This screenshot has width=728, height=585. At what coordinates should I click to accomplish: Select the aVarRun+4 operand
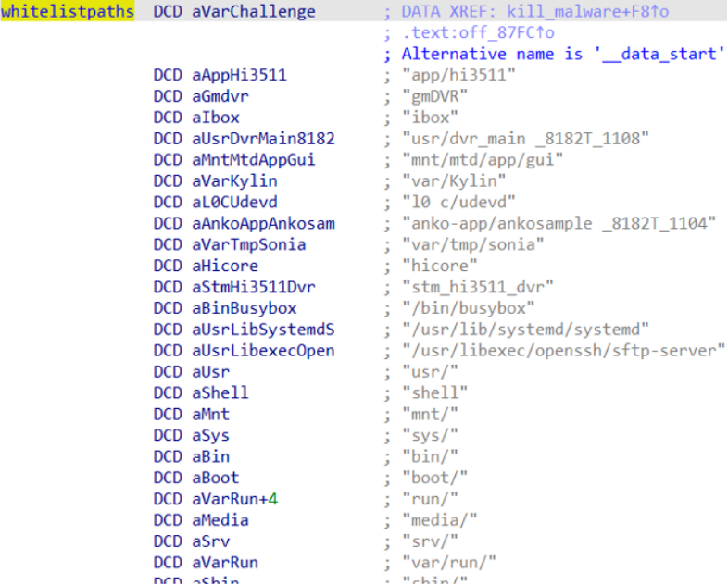(x=234, y=499)
